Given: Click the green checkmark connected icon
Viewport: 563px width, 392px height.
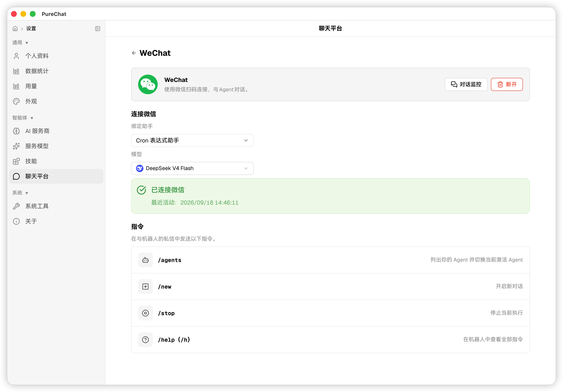Looking at the screenshot, I should coord(142,190).
